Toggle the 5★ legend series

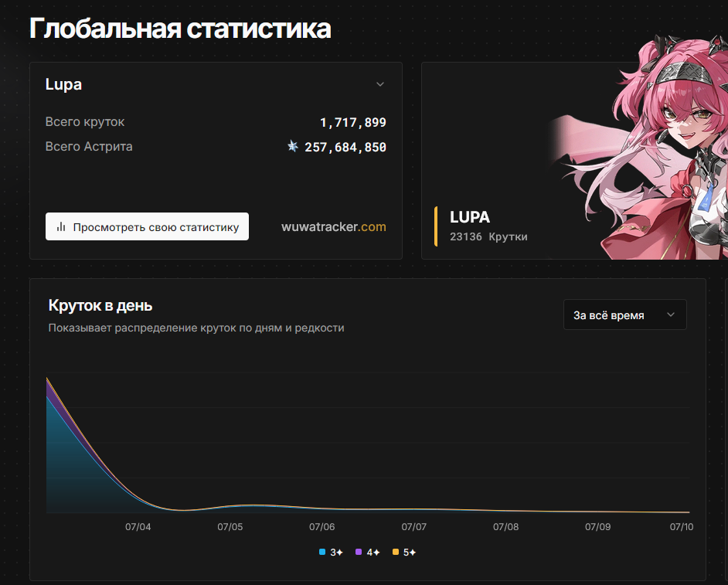pyautogui.click(x=404, y=552)
